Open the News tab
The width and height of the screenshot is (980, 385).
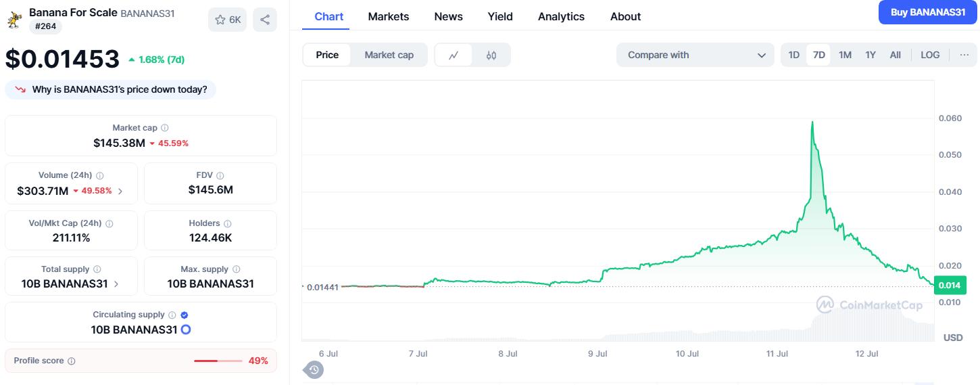coord(449,16)
